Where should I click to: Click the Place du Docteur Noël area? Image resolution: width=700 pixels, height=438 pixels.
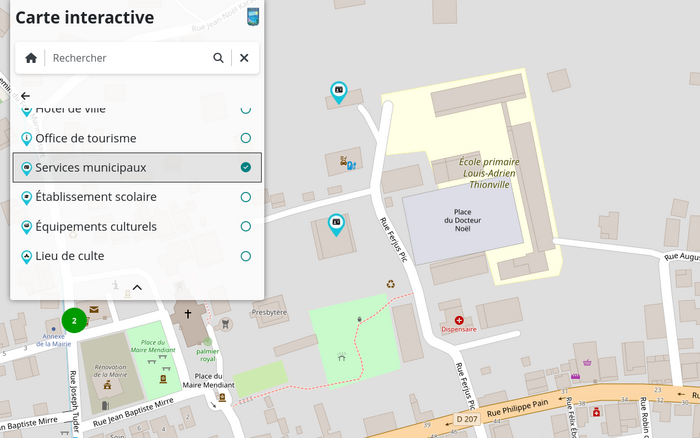[x=462, y=223]
